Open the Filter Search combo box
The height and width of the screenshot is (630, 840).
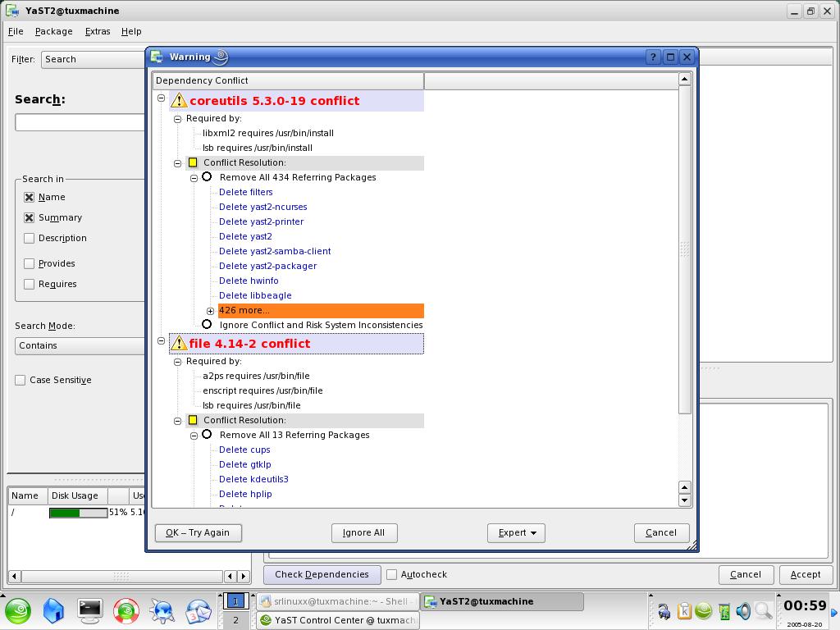click(x=94, y=59)
